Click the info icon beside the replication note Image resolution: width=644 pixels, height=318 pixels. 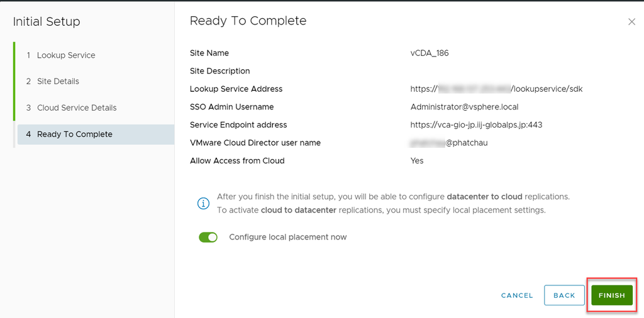[x=203, y=203]
